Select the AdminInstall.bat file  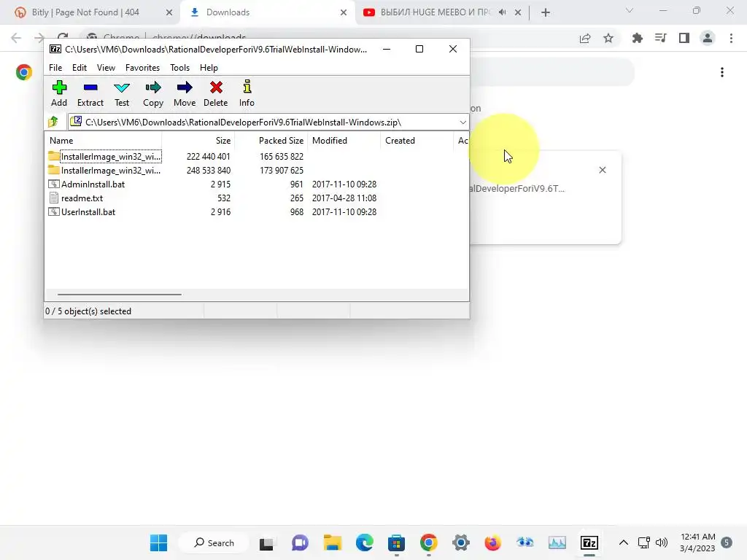(87, 184)
